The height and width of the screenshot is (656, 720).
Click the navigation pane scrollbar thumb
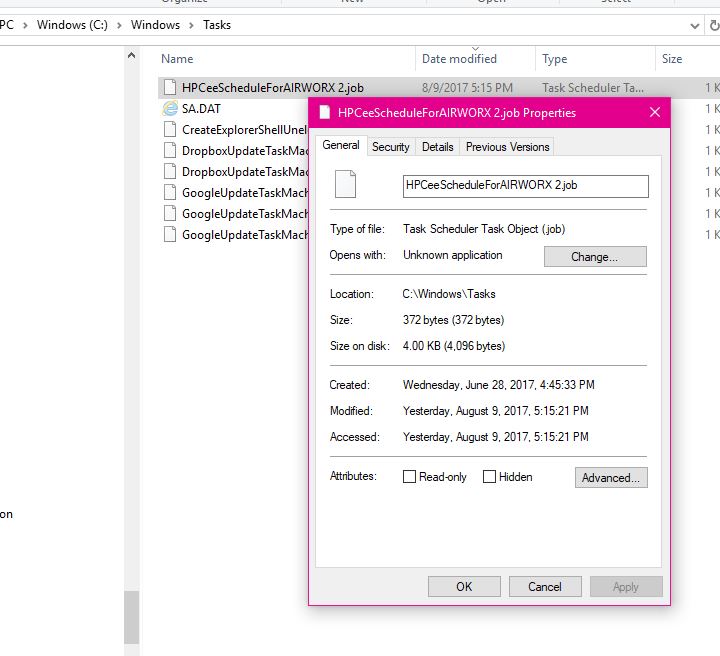click(131, 617)
